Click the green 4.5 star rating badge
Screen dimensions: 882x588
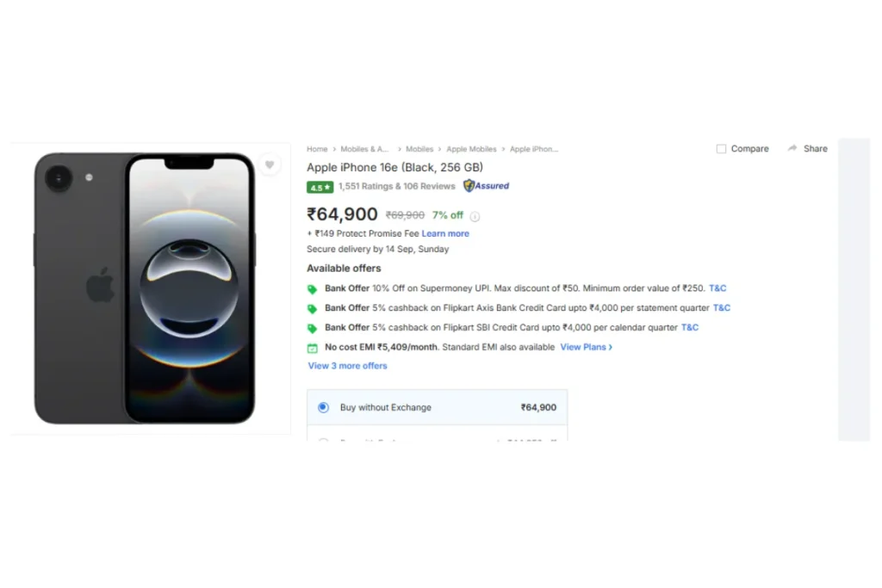tap(320, 187)
